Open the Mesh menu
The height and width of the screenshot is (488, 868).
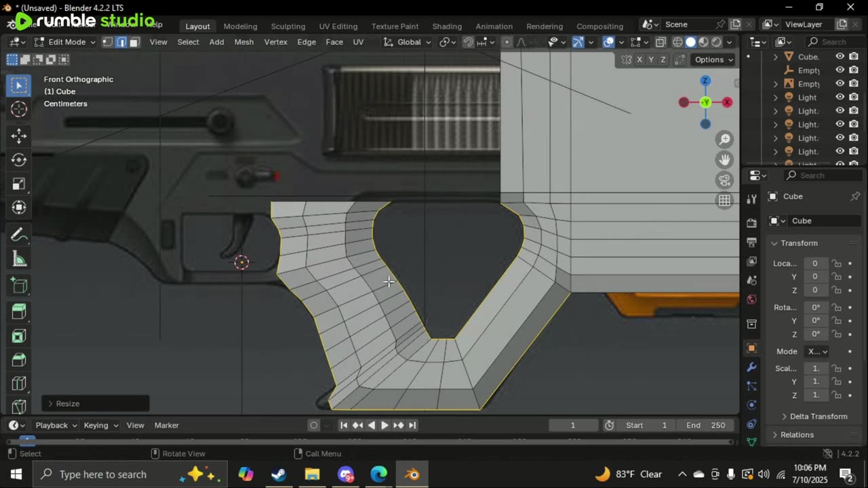click(243, 42)
